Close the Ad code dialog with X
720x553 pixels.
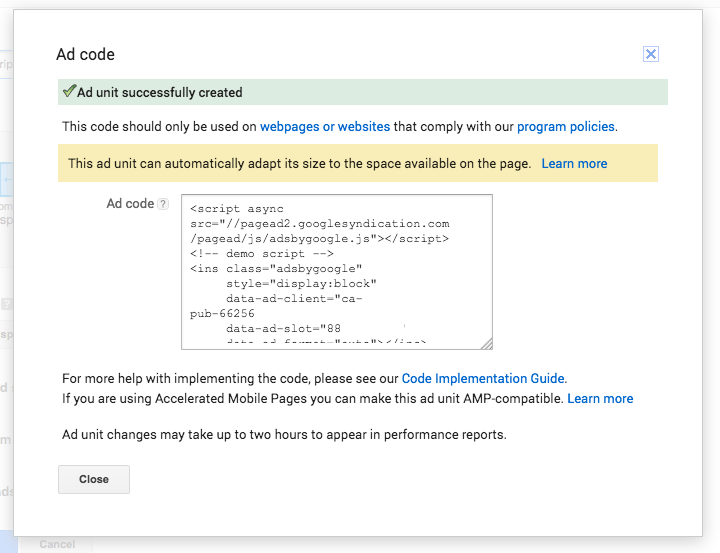point(650,54)
